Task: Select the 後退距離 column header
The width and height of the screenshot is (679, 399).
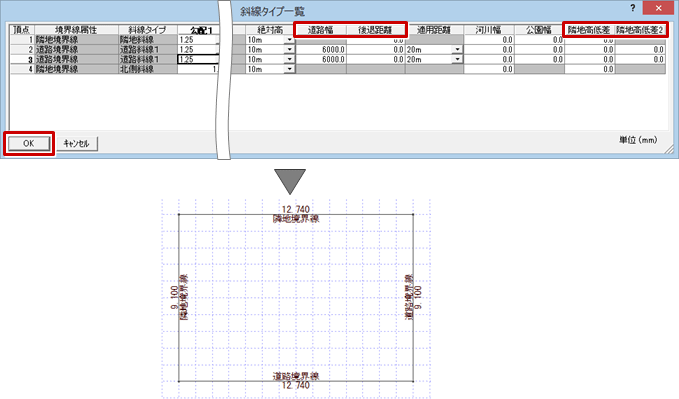Action: (375, 30)
